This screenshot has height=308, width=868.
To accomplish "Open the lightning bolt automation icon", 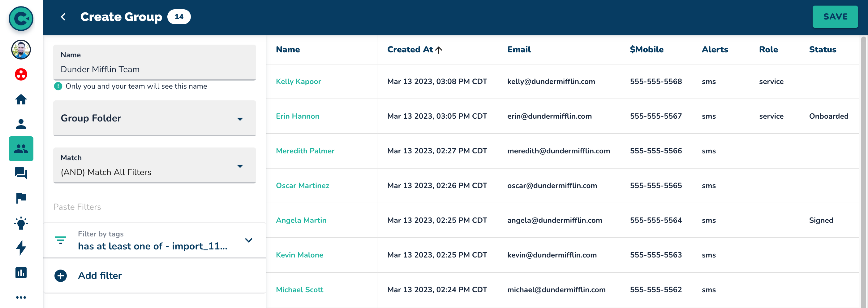I will pyautogui.click(x=21, y=248).
